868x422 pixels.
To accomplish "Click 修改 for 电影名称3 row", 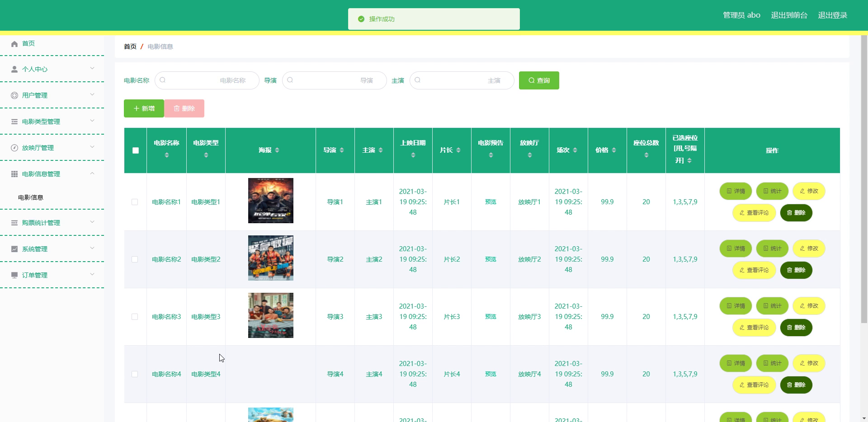I will point(809,306).
